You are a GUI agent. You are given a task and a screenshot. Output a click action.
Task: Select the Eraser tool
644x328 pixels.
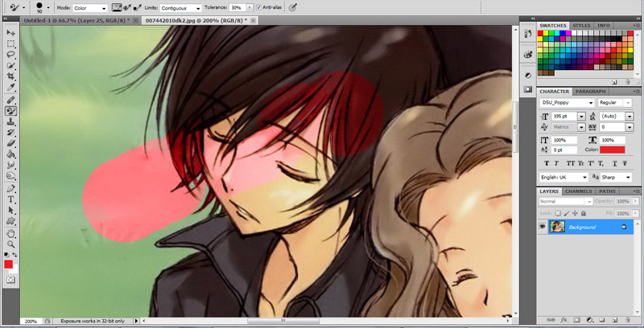[10, 143]
